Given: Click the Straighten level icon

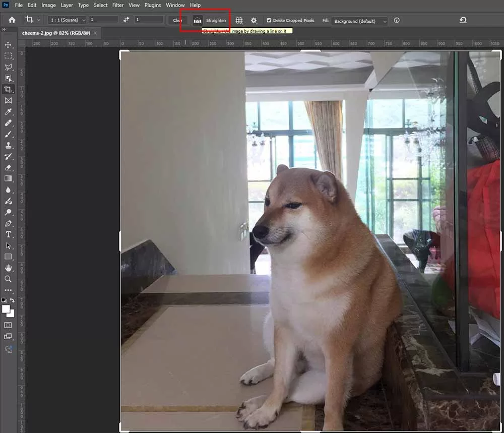Looking at the screenshot, I should click(x=198, y=20).
